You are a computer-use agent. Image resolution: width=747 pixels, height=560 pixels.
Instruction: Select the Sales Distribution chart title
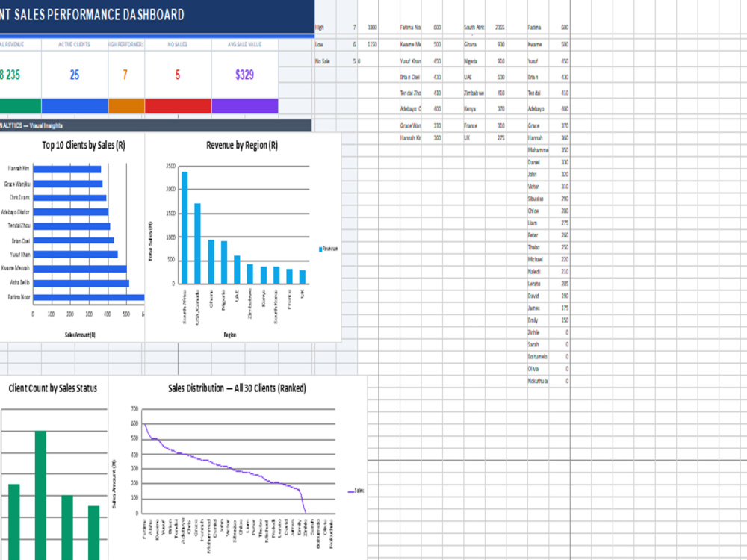[237, 388]
